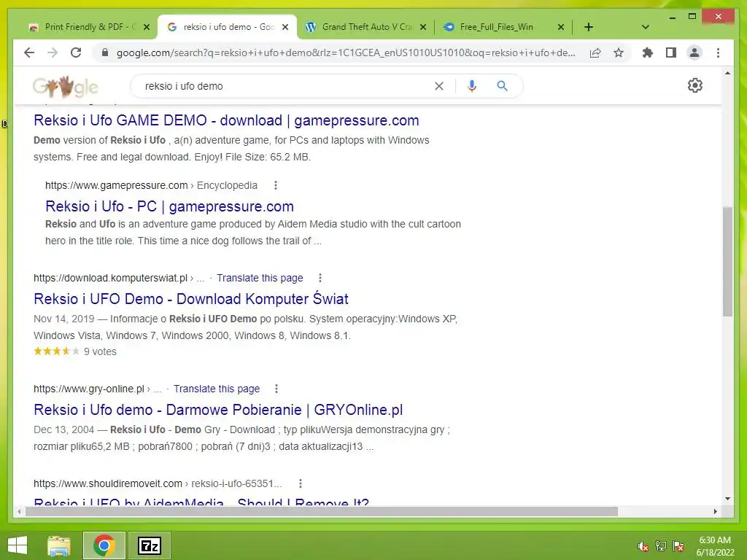Image resolution: width=747 pixels, height=560 pixels.
Task: Open File Explorer from taskbar
Action: 59,545
